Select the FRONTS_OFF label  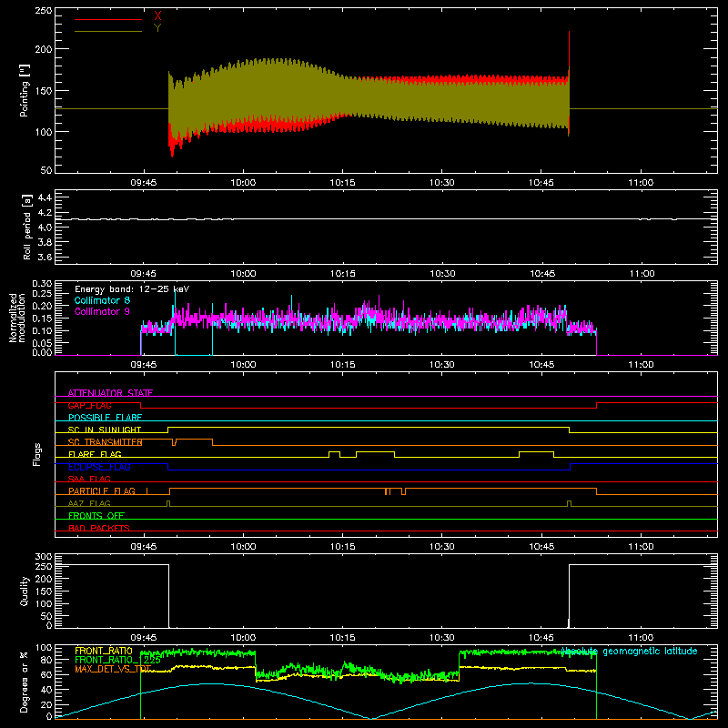coord(96,515)
